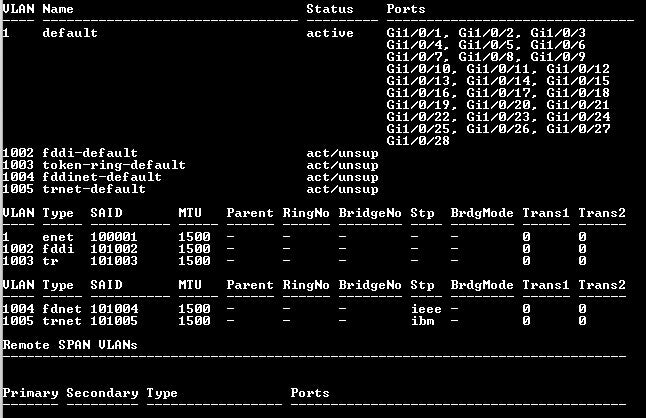Click port Gi1/0/22 entry
Image resolution: width=646 pixels, height=418 pixels.
tap(419, 117)
